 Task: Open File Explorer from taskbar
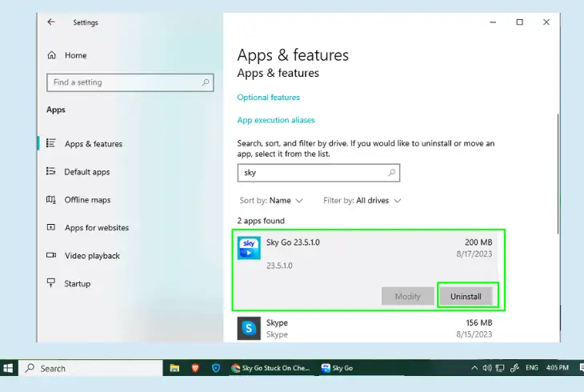point(174,368)
